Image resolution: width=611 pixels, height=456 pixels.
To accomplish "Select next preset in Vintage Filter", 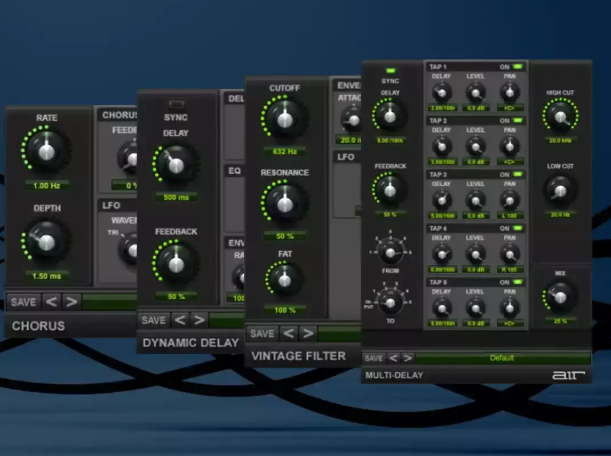I will (x=308, y=333).
